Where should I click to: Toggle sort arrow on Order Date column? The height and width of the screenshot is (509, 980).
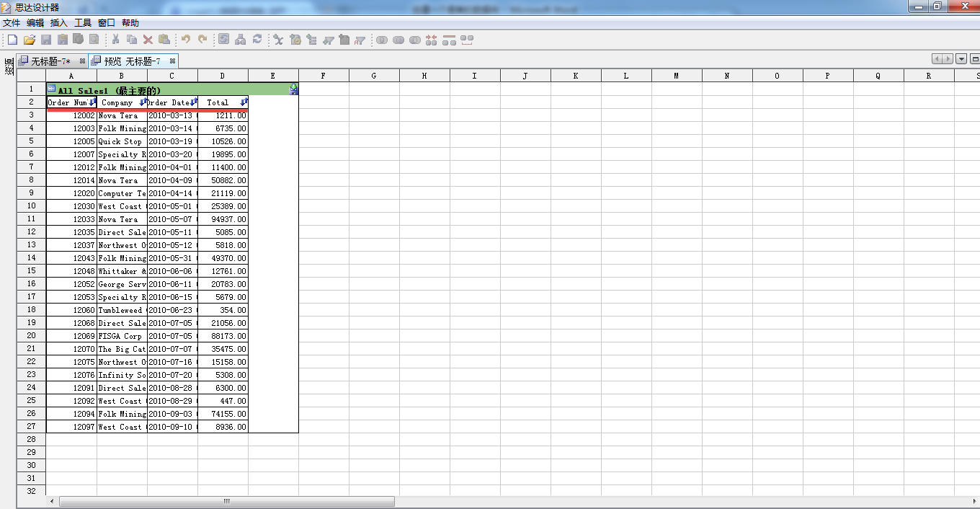tap(193, 102)
